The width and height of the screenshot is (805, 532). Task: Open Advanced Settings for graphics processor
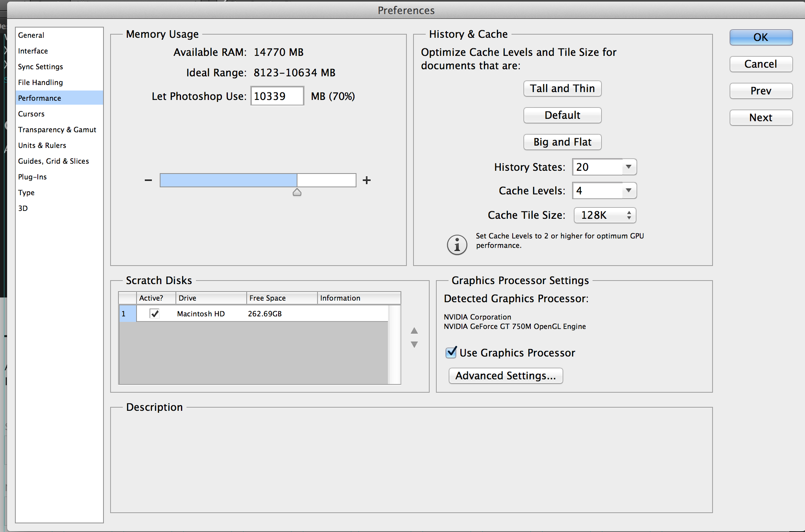pos(506,376)
